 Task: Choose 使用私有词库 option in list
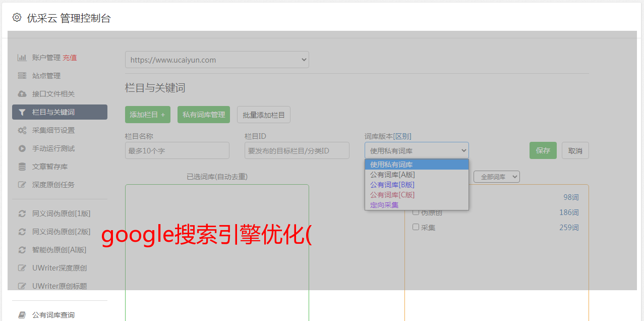[x=417, y=165]
